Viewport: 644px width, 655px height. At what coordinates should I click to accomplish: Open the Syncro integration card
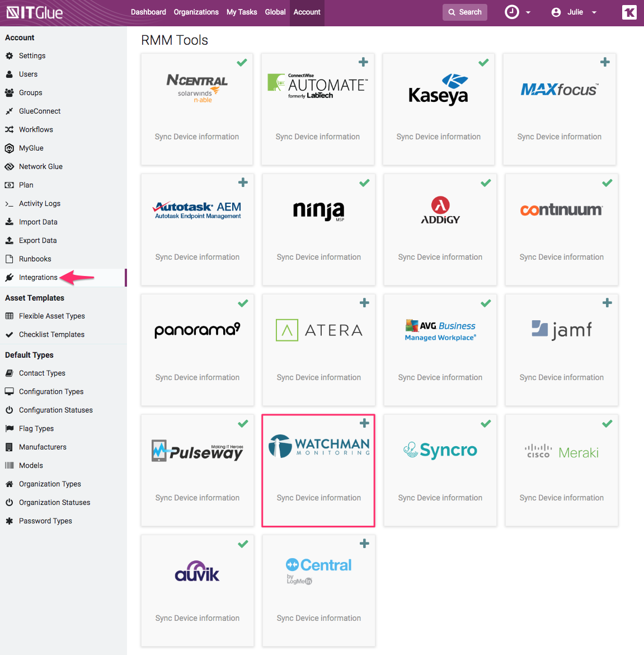pyautogui.click(x=440, y=470)
